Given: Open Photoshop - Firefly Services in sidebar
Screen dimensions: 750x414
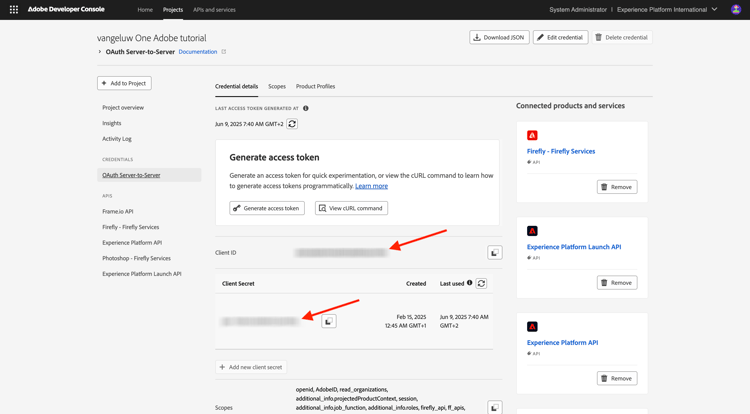Looking at the screenshot, I should 136,258.
